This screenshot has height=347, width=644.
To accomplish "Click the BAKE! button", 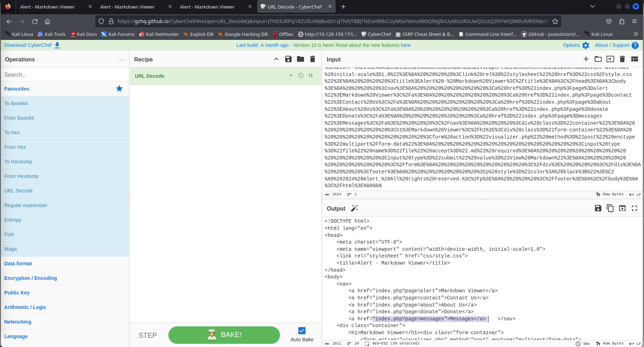I will pyautogui.click(x=224, y=335).
